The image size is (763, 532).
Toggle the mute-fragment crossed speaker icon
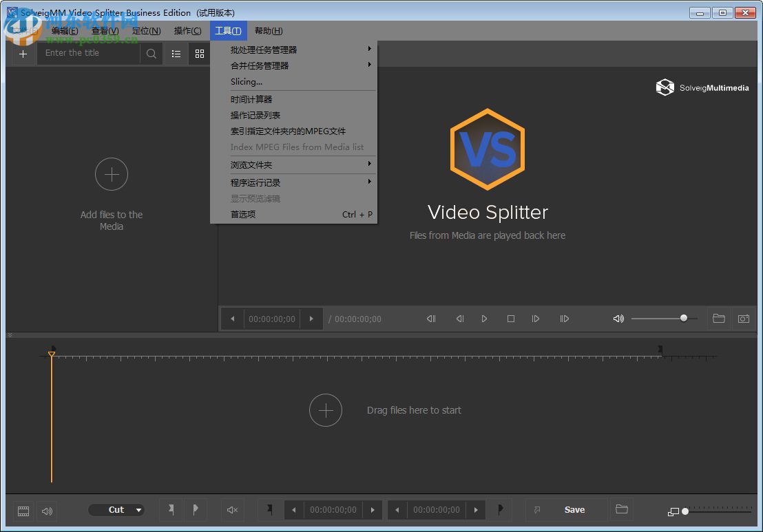(x=231, y=510)
